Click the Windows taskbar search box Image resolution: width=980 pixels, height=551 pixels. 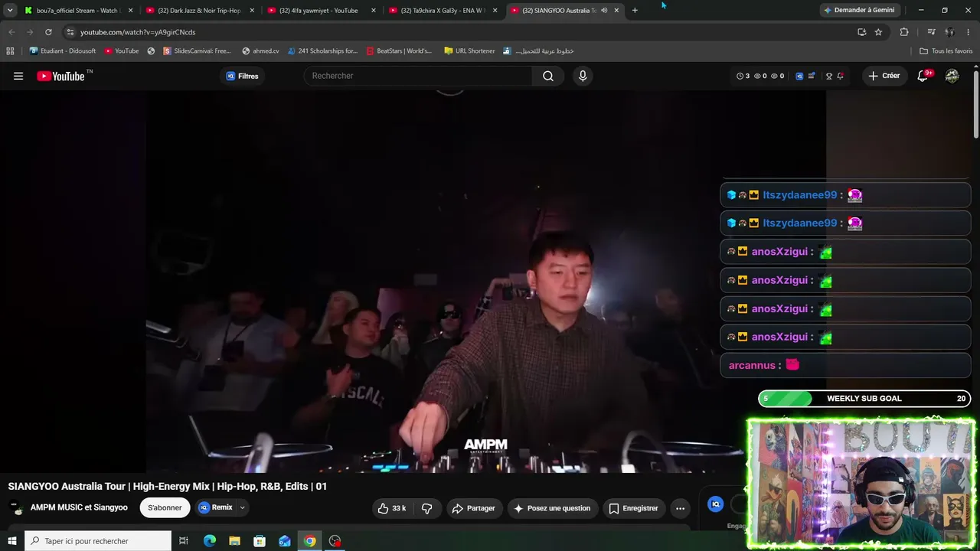98,541
